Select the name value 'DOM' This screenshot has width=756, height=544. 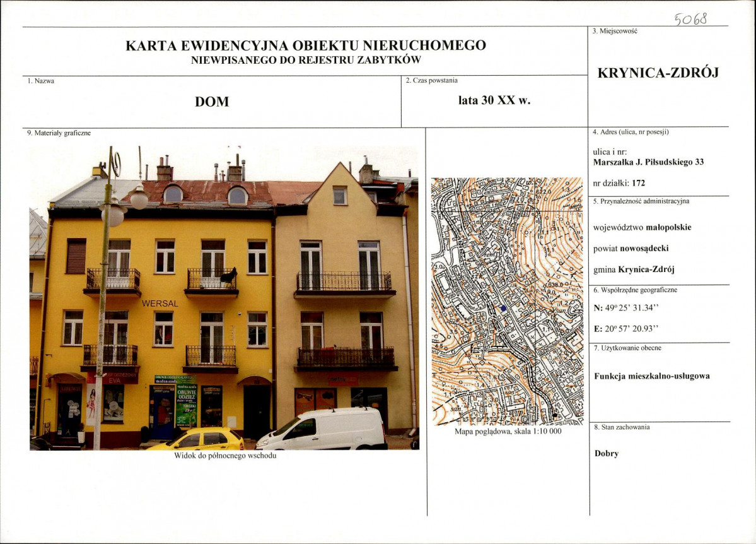pos(212,102)
